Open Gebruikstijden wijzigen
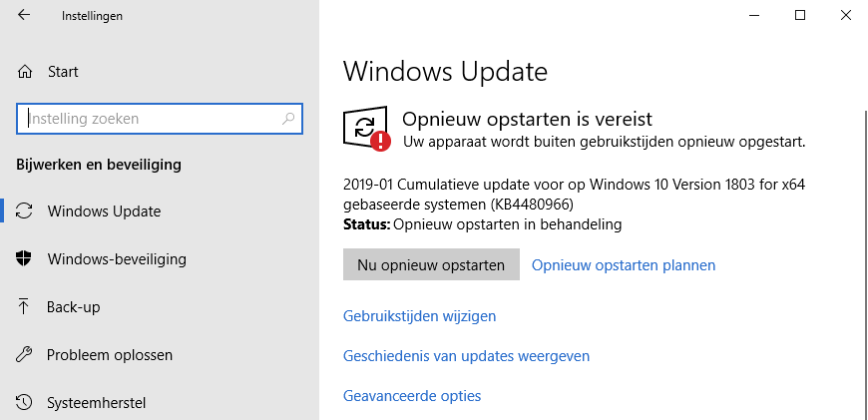The width and height of the screenshot is (868, 420). tap(419, 316)
